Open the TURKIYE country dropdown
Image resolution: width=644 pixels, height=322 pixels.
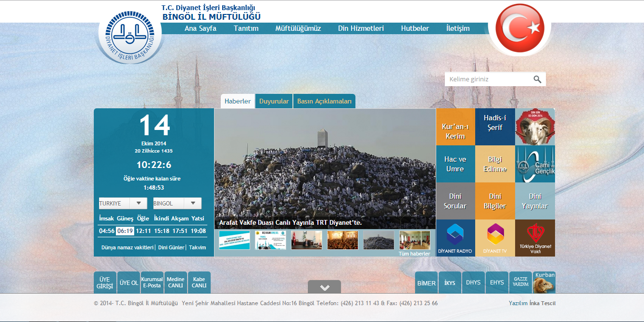123,204
